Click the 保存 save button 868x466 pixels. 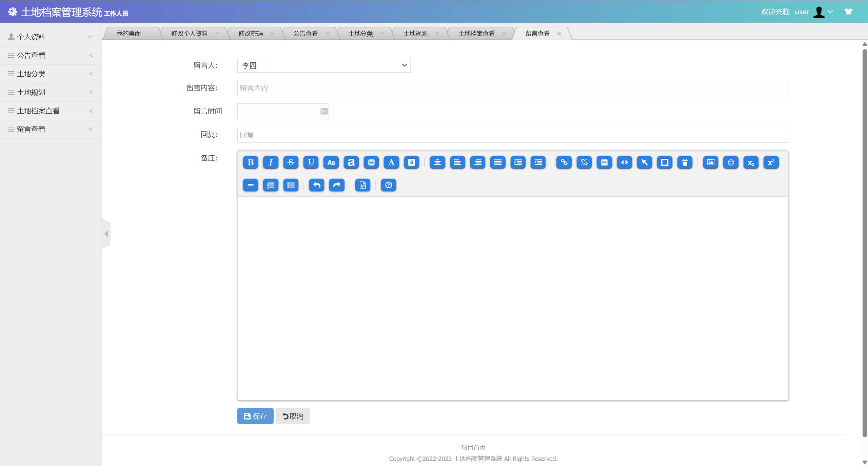255,416
